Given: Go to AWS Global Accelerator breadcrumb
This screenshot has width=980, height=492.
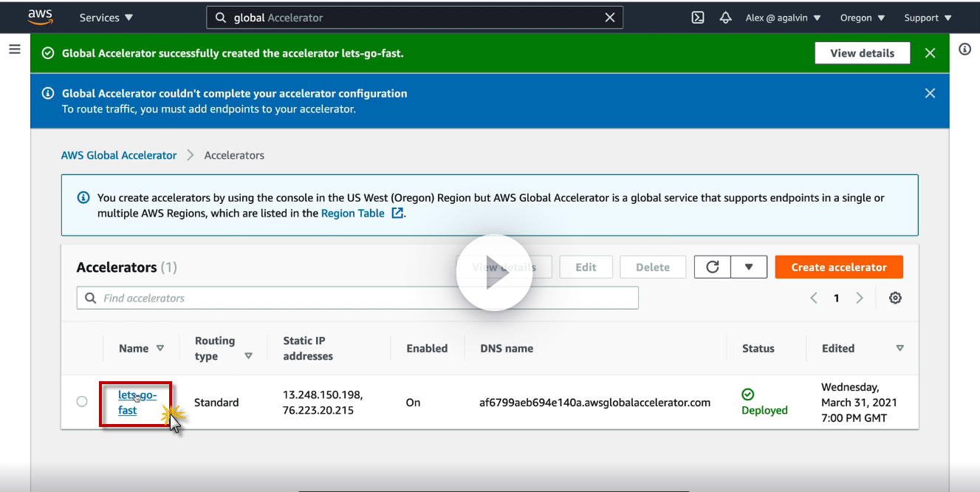Looking at the screenshot, I should (x=119, y=155).
